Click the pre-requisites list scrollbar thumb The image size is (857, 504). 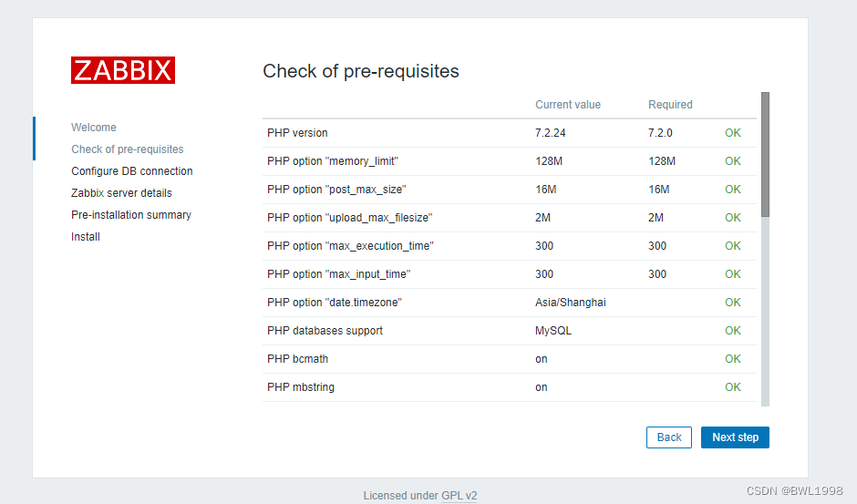[x=765, y=155]
